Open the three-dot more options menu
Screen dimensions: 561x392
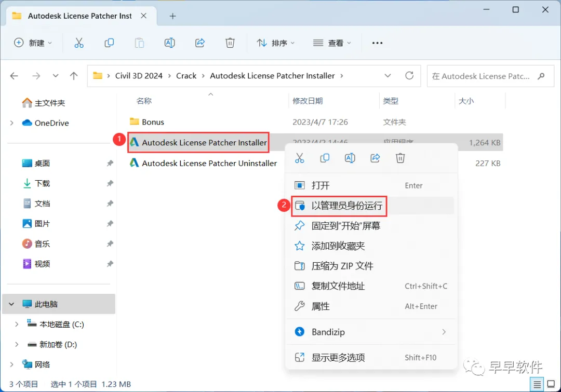coord(377,43)
